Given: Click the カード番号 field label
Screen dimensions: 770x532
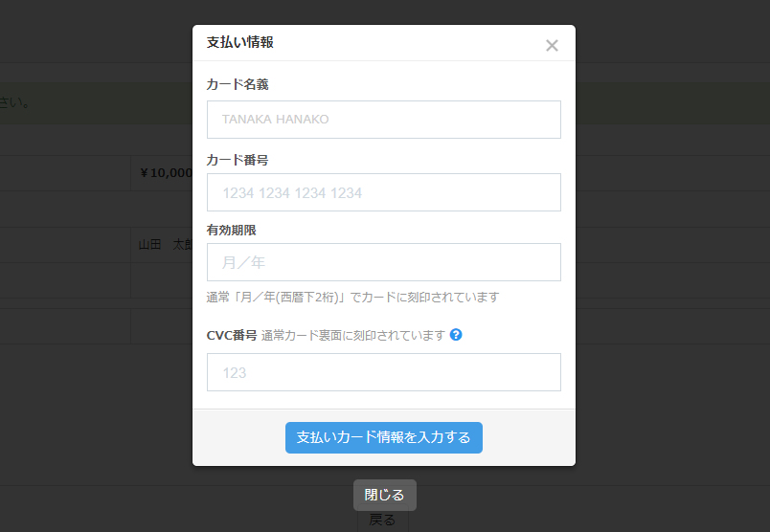Looking at the screenshot, I should 238,160.
